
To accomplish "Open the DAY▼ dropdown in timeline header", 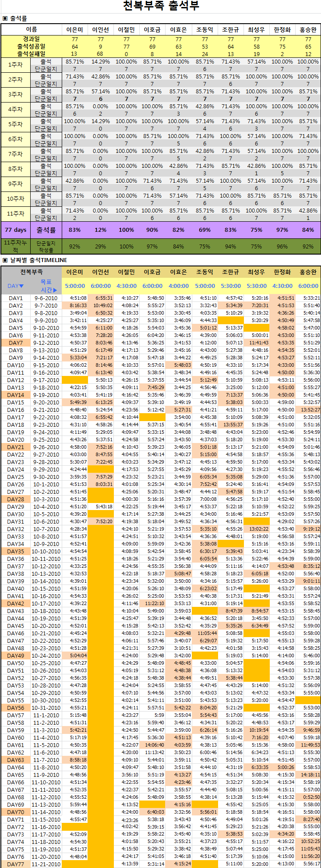I will pyautogui.click(x=16, y=286).
